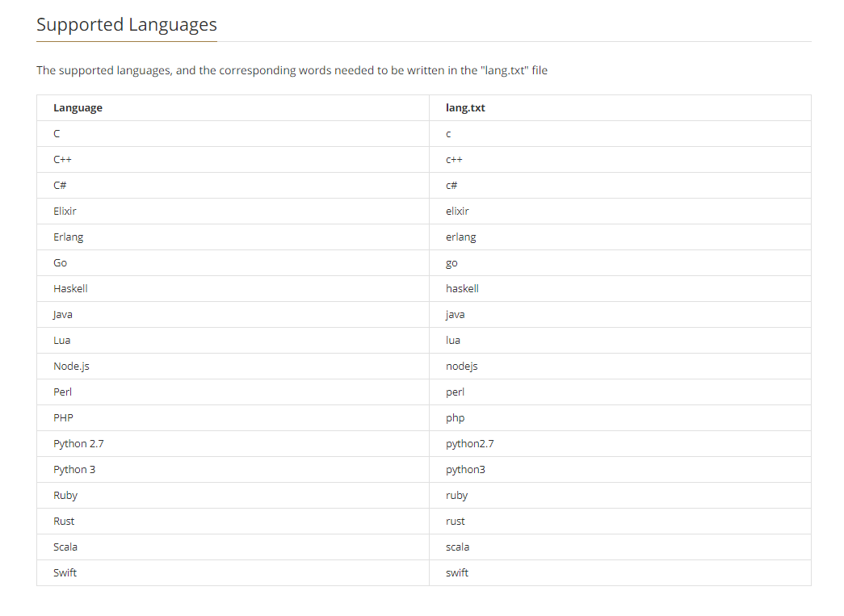
Task: Click the description paragraph mentioning "lang.txt" file
Action: click(292, 70)
